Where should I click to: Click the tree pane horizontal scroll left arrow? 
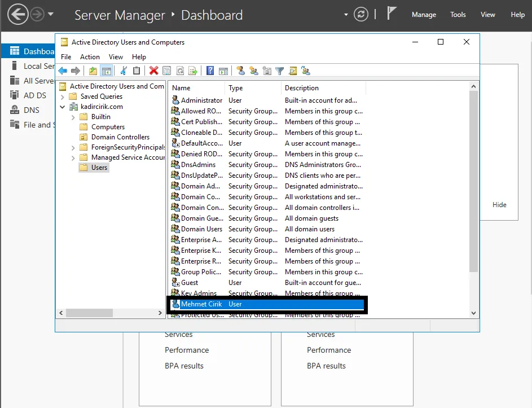(x=61, y=313)
